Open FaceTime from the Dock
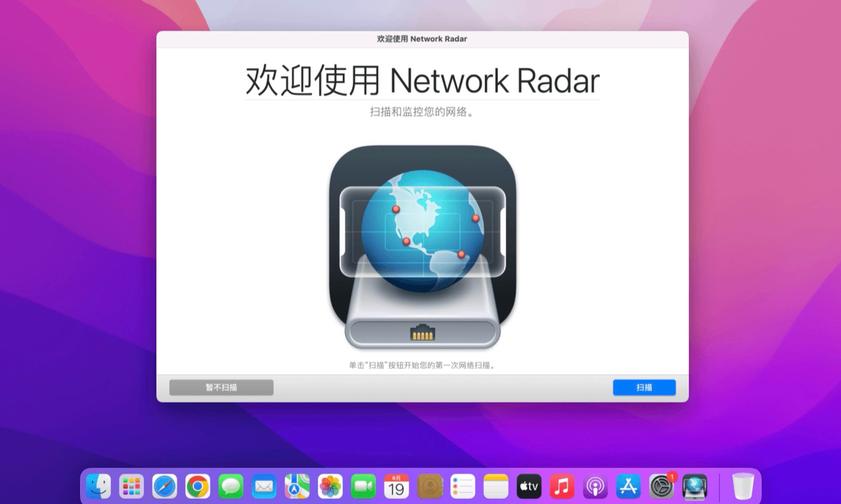Screen dimensions: 841x504 tap(363, 486)
